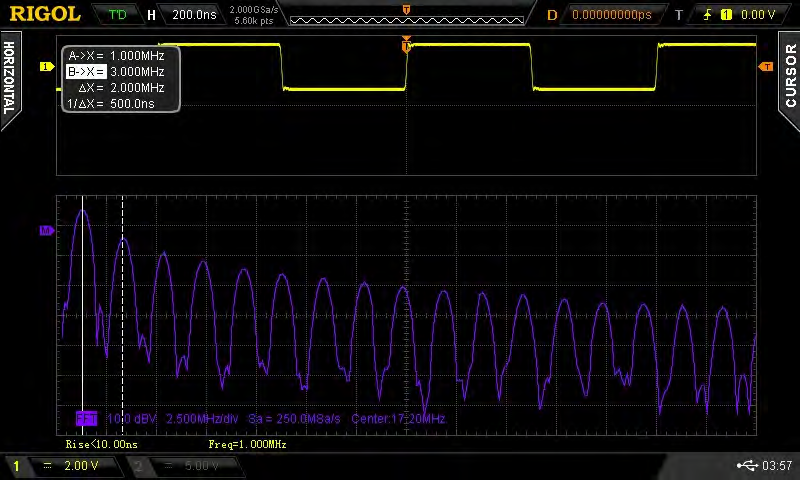The image size is (800, 480).
Task: Click the Freq=1.000MHz measurement
Action: pyautogui.click(x=247, y=444)
